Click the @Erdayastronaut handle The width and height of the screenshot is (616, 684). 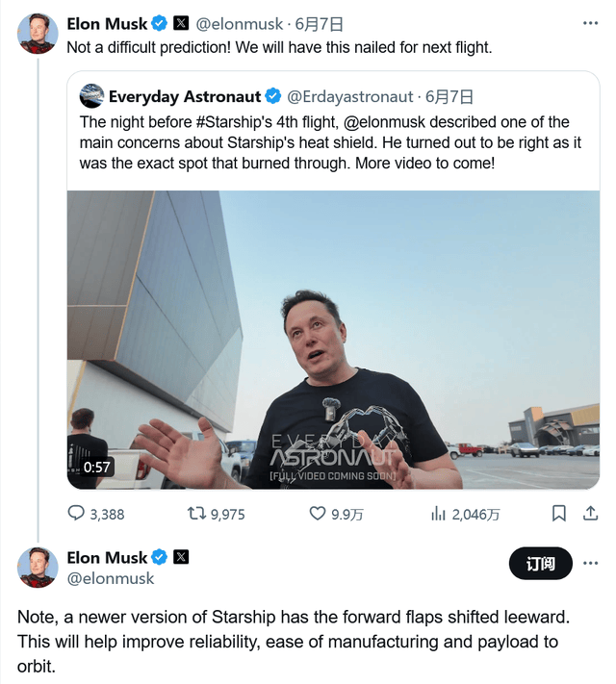[x=351, y=96]
